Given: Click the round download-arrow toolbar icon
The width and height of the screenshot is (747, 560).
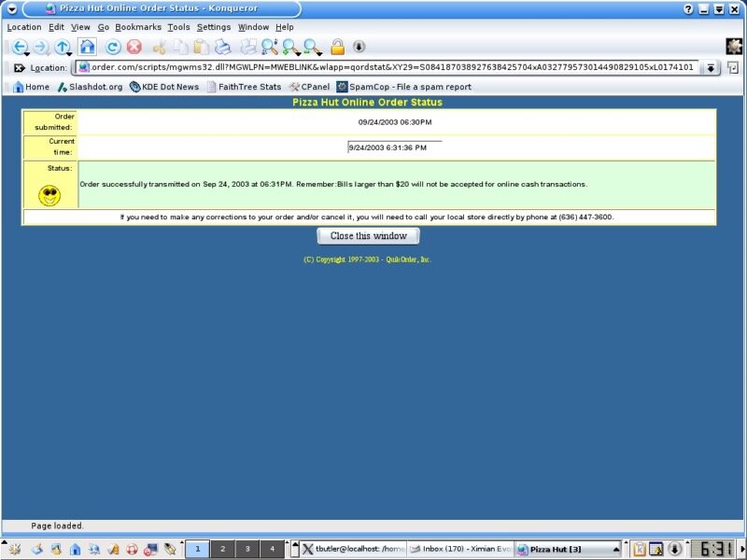Looking at the screenshot, I should coord(359,46).
